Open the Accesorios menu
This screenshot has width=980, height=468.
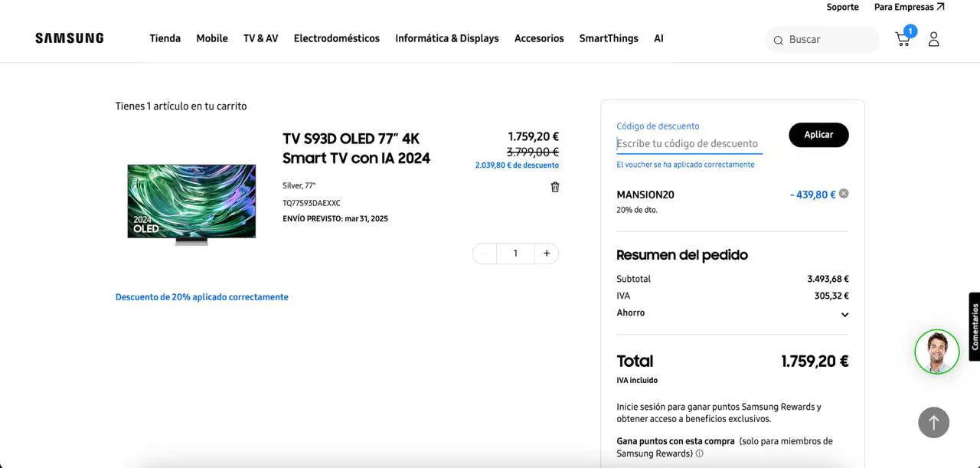click(539, 38)
